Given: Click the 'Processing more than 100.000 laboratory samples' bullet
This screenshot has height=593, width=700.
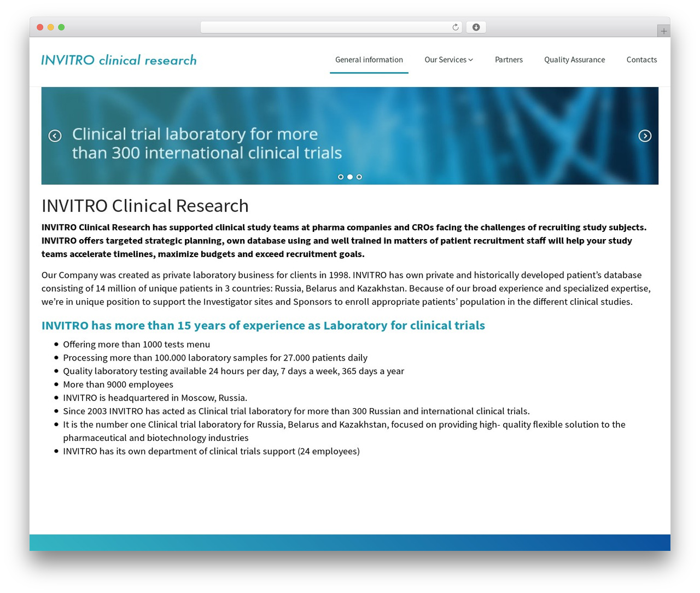Looking at the screenshot, I should [215, 358].
